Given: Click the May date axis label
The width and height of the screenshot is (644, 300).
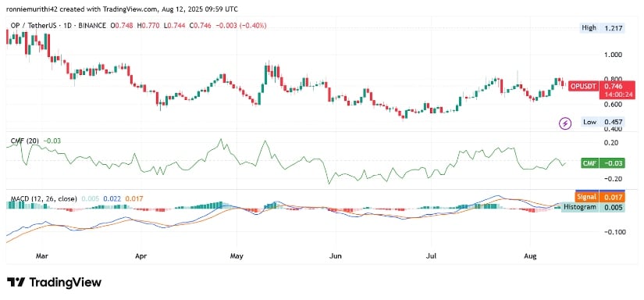Looking at the screenshot, I should click(237, 256).
